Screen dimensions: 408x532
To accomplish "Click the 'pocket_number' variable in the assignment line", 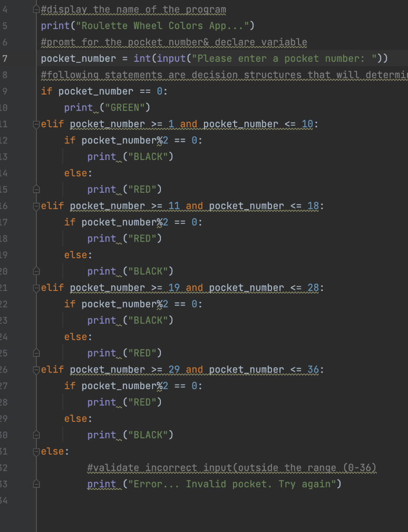I will click(x=78, y=59).
